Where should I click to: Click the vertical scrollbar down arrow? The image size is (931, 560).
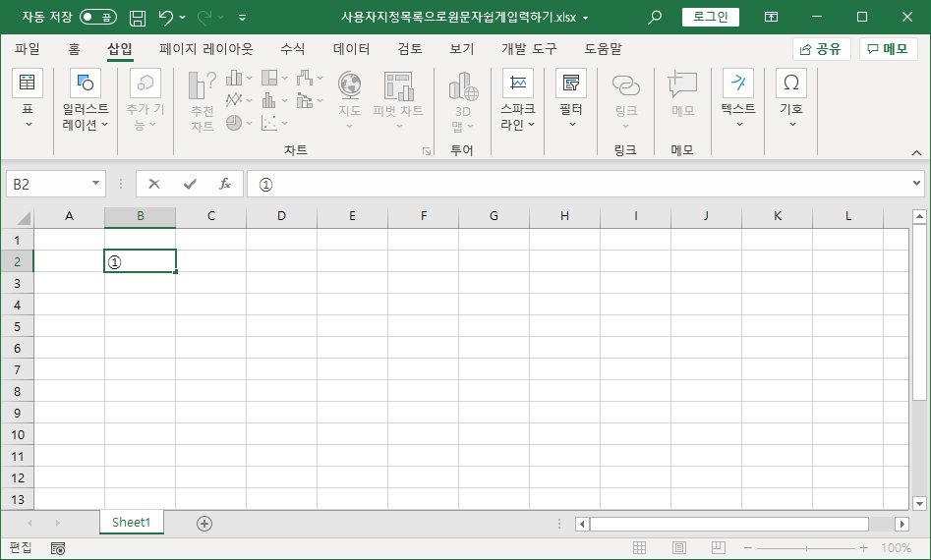pos(920,504)
